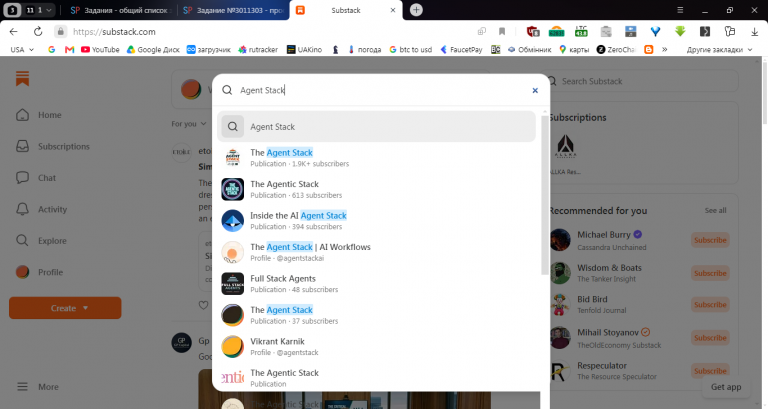768x409 pixels.
Task: Show more bookmarks with the chevron
Action: (665, 49)
